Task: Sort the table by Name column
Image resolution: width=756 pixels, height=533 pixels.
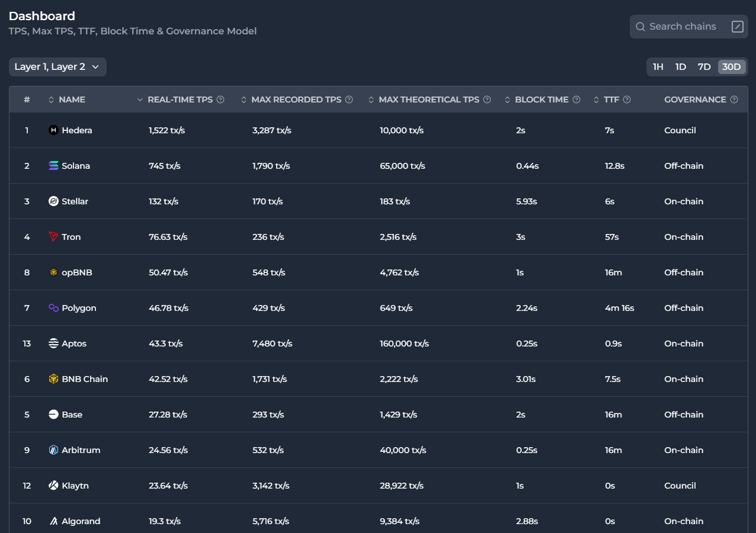Action: pyautogui.click(x=66, y=99)
